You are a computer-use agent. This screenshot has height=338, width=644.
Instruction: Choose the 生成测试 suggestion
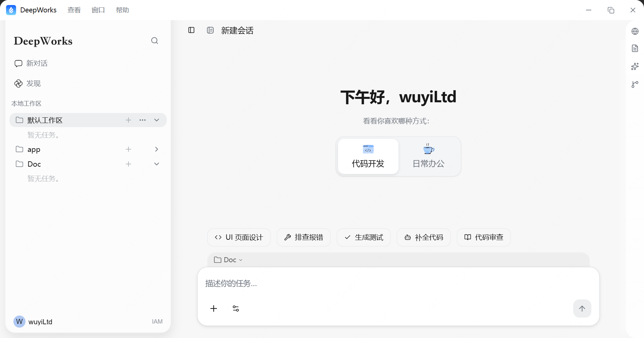pos(364,237)
